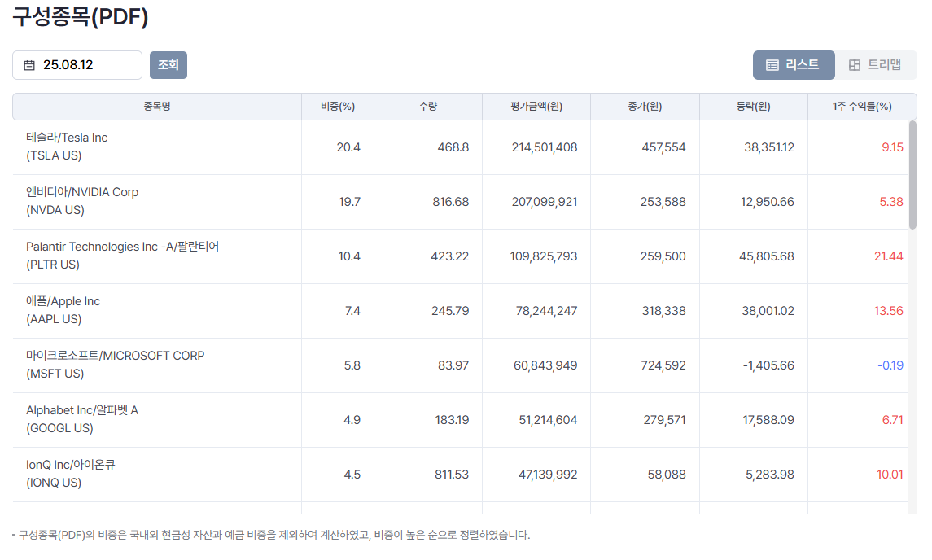Click IonQ weight value 4.5

tap(352, 475)
